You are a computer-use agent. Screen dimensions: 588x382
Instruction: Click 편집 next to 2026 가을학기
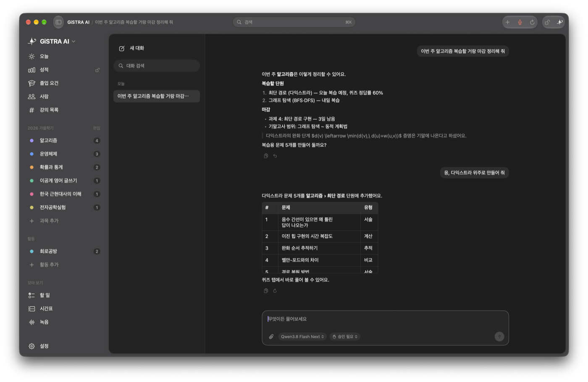pos(97,128)
